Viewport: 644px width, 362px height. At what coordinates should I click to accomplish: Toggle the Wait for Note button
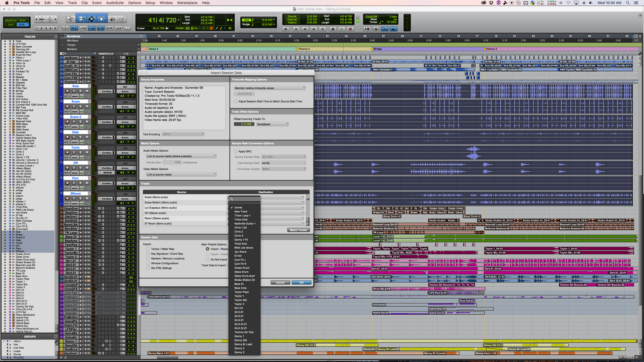pos(367,29)
